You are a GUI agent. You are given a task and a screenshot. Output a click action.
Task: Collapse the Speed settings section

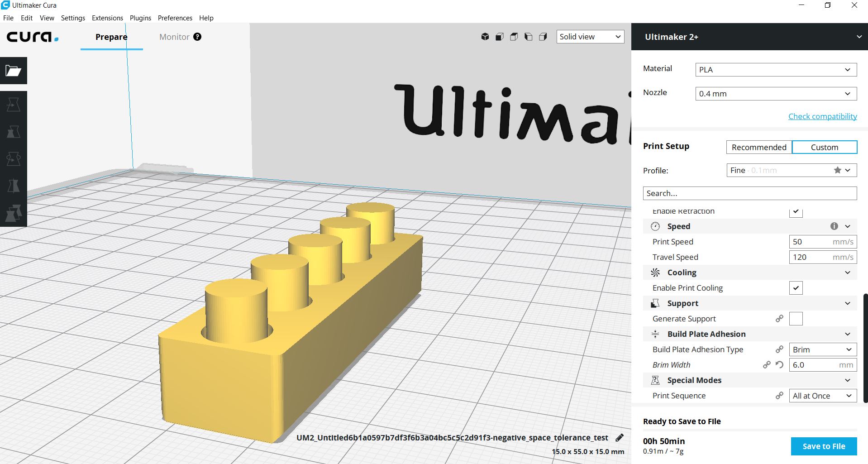coord(848,226)
